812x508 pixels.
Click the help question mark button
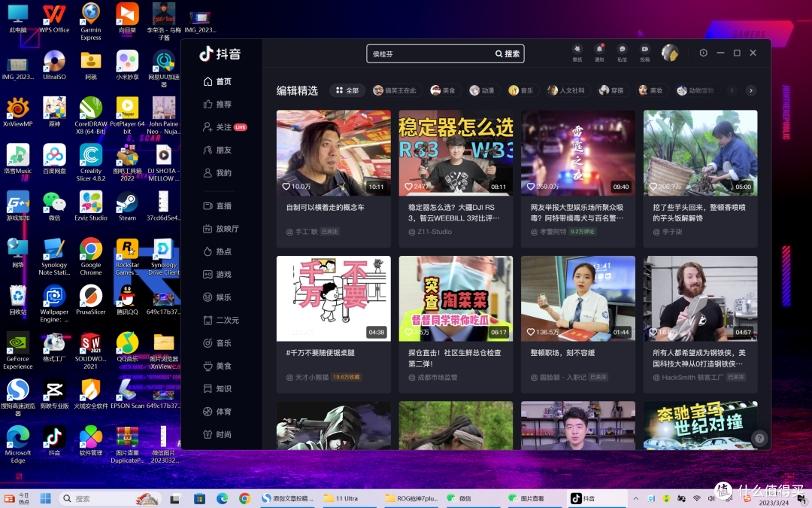coord(759,438)
